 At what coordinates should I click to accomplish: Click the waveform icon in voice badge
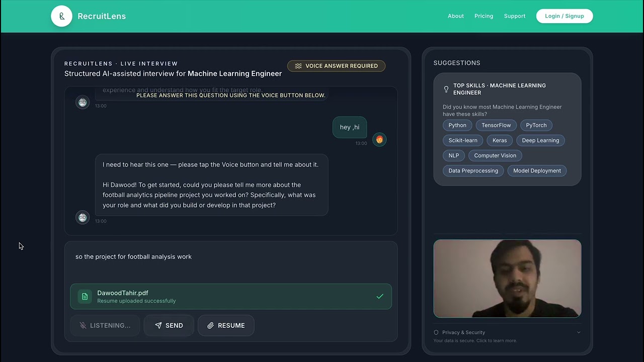pyautogui.click(x=298, y=66)
